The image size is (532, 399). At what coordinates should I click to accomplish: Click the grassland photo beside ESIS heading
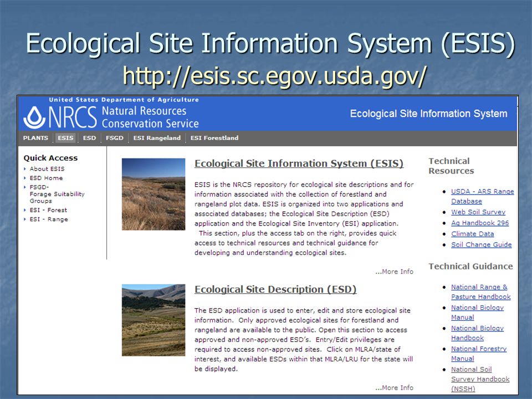154,194
